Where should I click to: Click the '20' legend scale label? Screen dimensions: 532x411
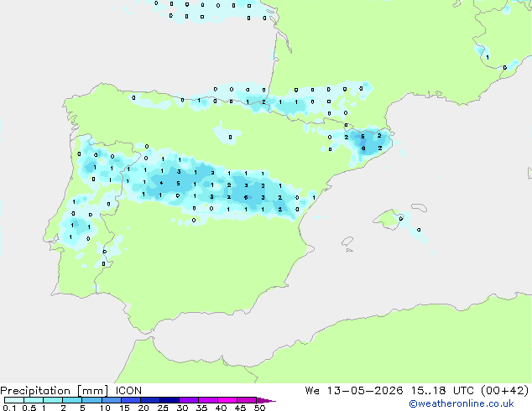tap(143, 408)
